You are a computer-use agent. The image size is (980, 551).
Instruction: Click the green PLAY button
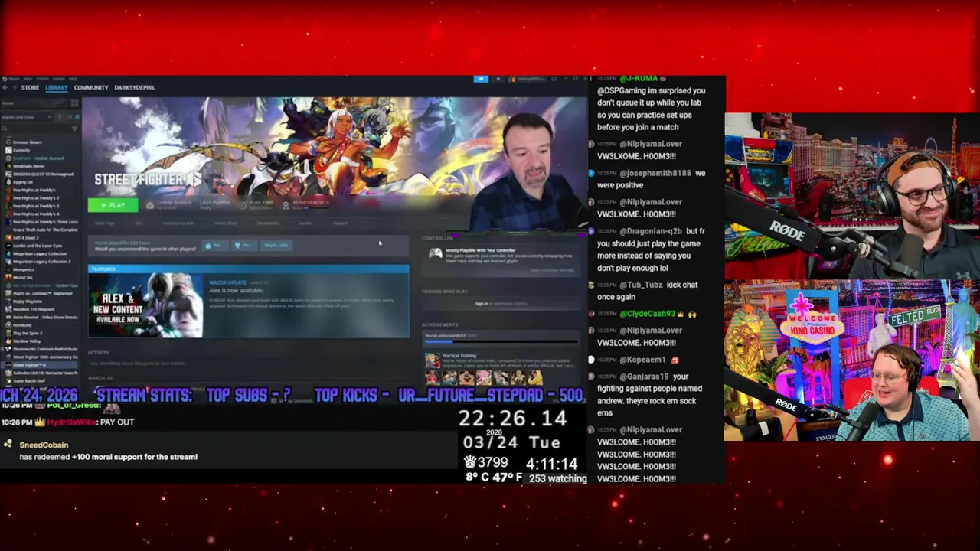(113, 205)
